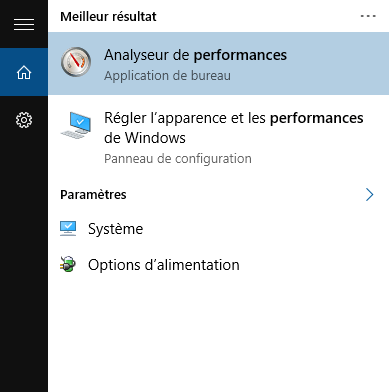The width and height of the screenshot is (389, 392).
Task: Launch Analyseur de performances result
Action: pyautogui.click(x=218, y=63)
